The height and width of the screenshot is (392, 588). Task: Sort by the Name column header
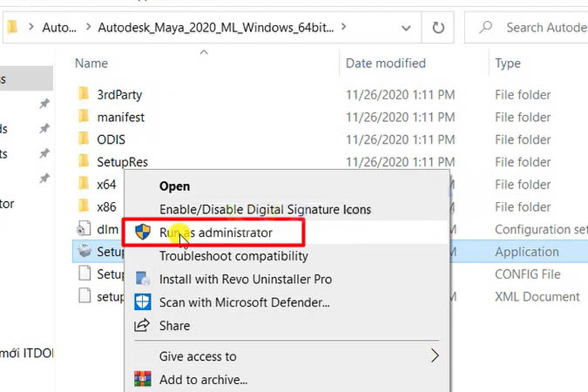tap(91, 63)
